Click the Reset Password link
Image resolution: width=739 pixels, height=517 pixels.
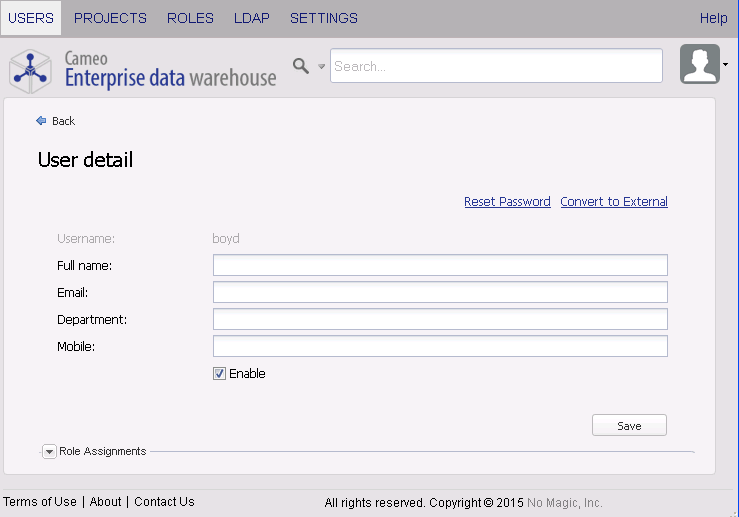[507, 202]
